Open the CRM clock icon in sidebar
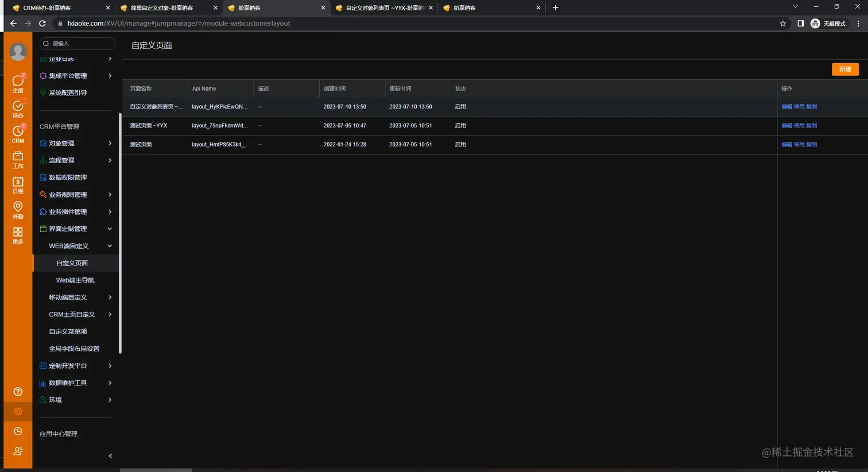This screenshot has height=472, width=868. (18, 134)
